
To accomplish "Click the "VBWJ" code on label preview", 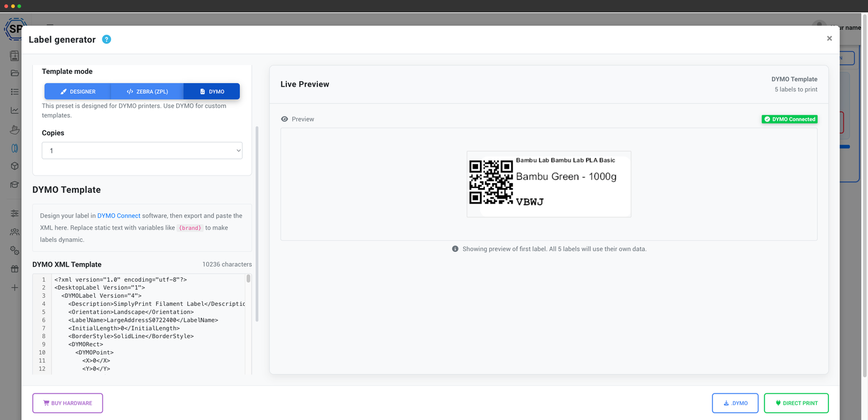I will [x=529, y=202].
